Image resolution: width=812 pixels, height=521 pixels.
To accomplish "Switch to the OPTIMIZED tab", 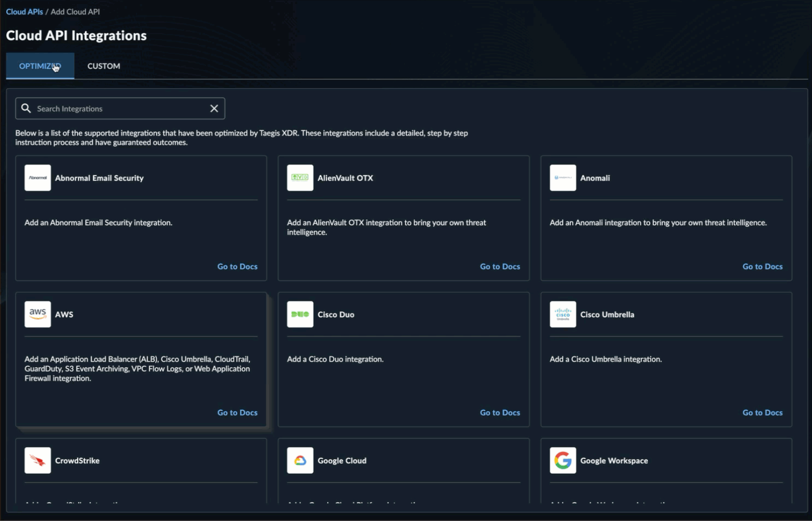I will tap(40, 66).
